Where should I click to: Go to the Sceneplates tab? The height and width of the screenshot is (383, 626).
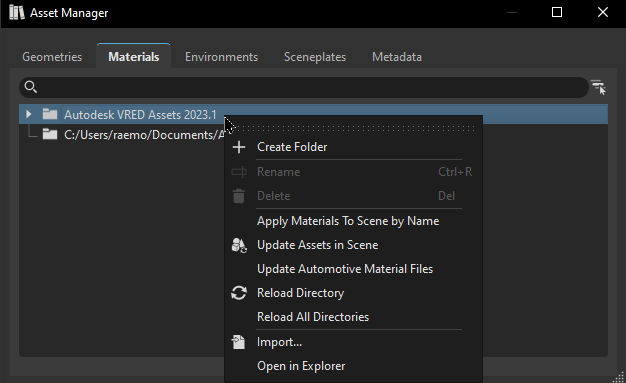(x=315, y=57)
